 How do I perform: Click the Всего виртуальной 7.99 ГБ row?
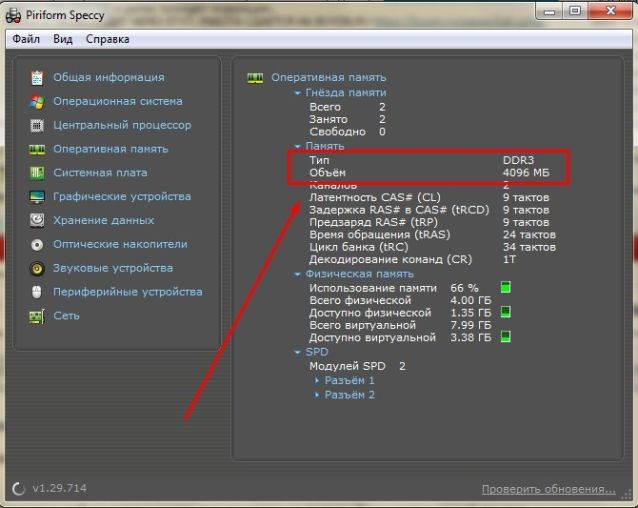(x=400, y=325)
